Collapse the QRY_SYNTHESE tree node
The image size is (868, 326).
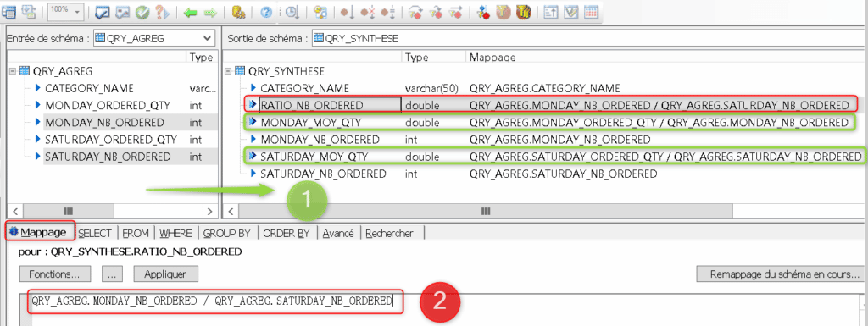pos(229,71)
